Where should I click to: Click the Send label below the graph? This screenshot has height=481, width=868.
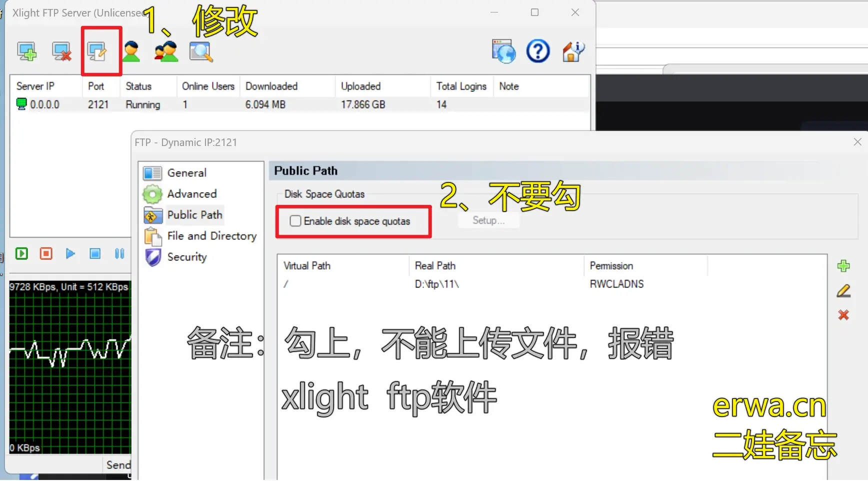click(118, 465)
